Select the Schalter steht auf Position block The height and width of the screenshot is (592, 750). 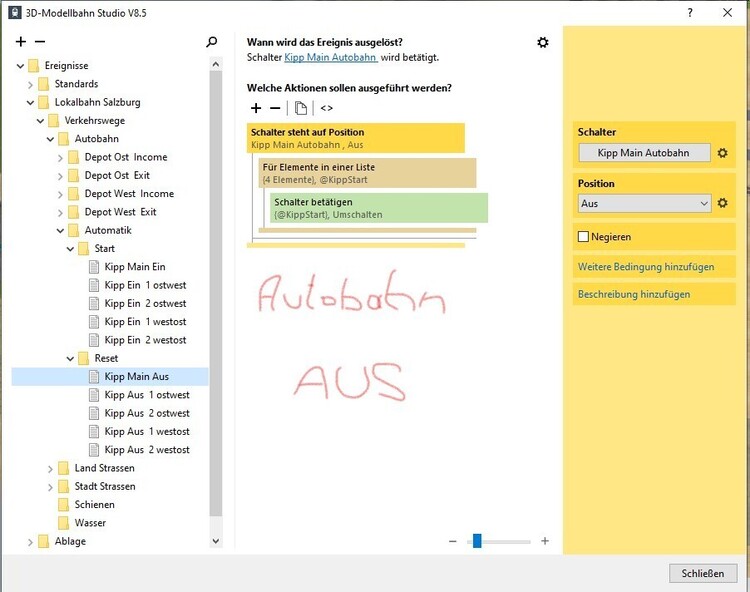pyautogui.click(x=355, y=138)
